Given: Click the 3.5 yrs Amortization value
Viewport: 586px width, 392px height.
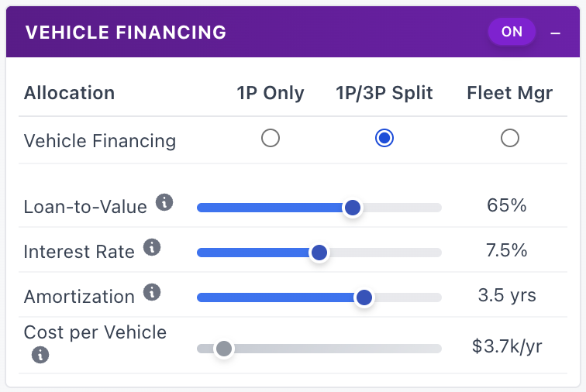Looking at the screenshot, I should [507, 296].
